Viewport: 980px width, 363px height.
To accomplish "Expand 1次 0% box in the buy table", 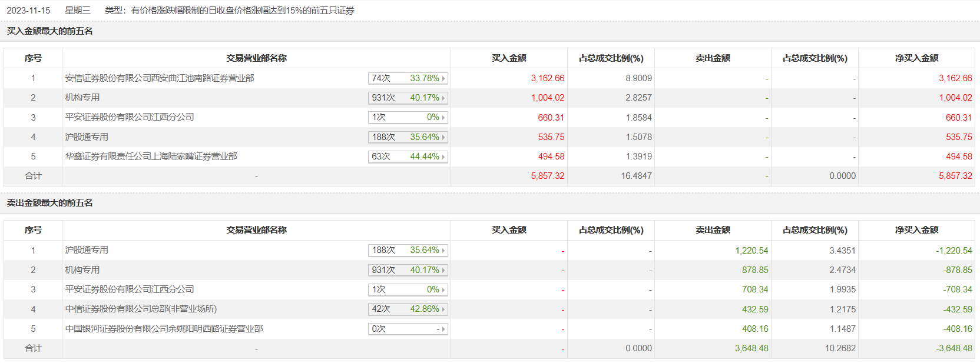I will point(408,117).
